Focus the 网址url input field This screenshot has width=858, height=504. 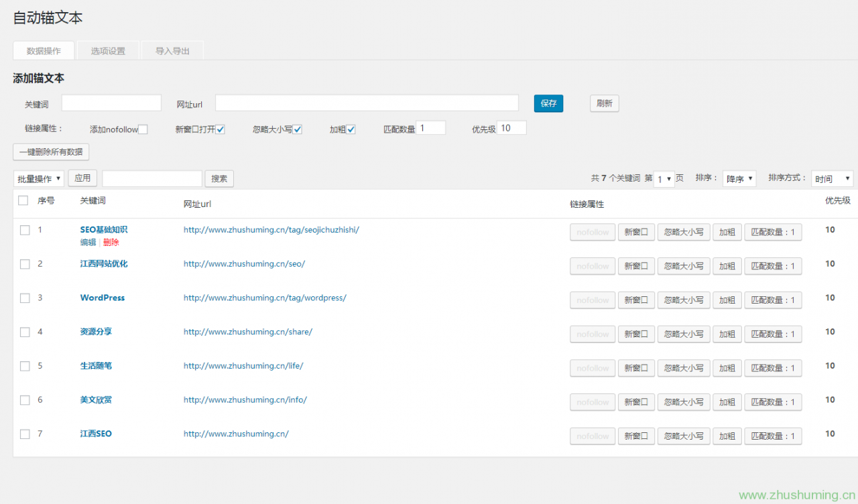367,103
